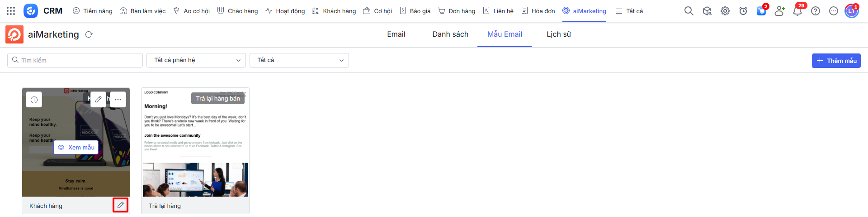Screen dimensions: 868x217
Task: Open the Tất cả modules menu
Action: [x=629, y=11]
